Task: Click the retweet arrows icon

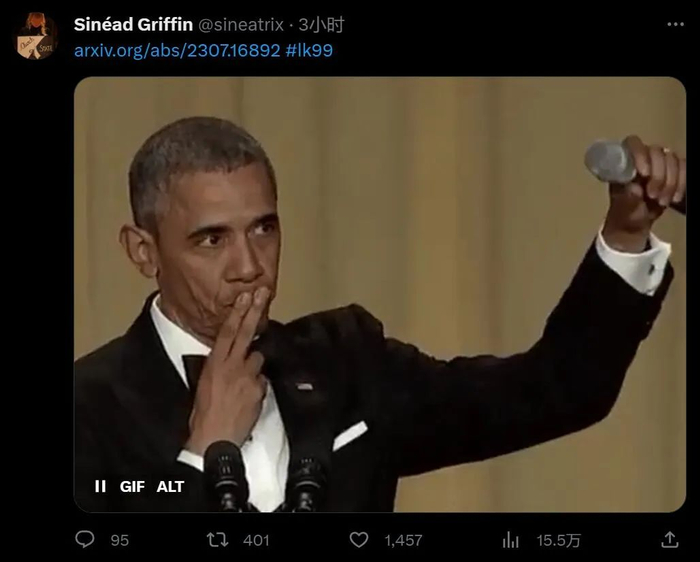Action: [216, 540]
